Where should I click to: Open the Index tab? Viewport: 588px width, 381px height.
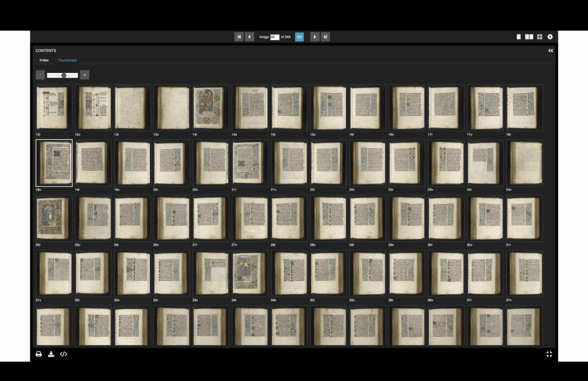coord(44,60)
